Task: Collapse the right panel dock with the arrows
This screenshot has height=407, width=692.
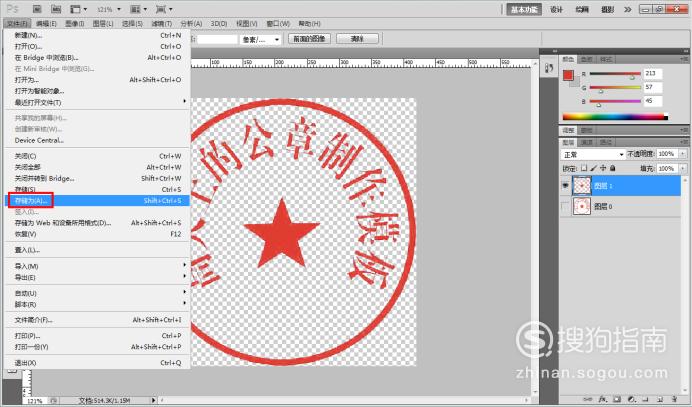Action: [x=684, y=51]
